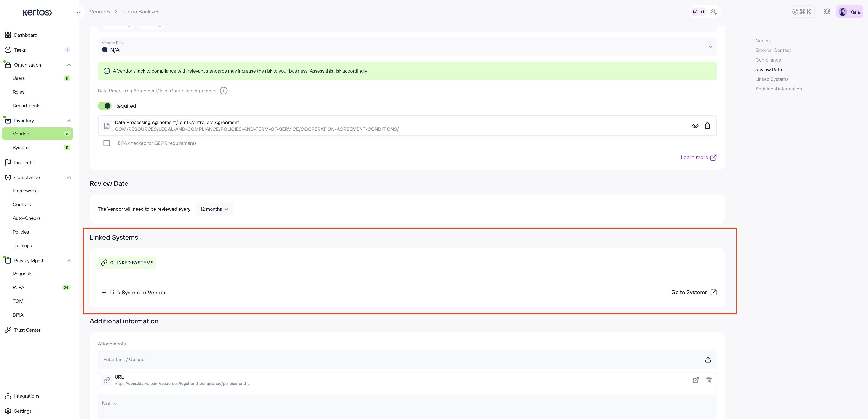Click the Enter Link / Upload field
Viewport: 868px width, 419px height.
407,359
